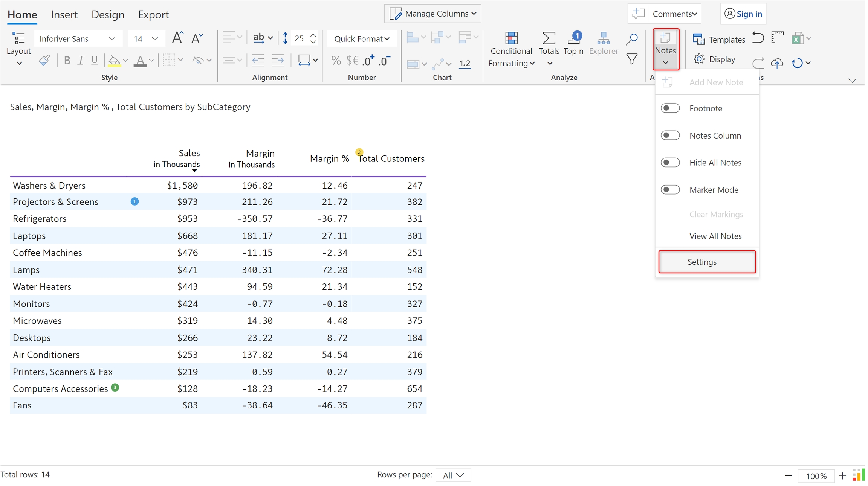
Task: Click the font color swatch icon
Action: click(x=140, y=60)
